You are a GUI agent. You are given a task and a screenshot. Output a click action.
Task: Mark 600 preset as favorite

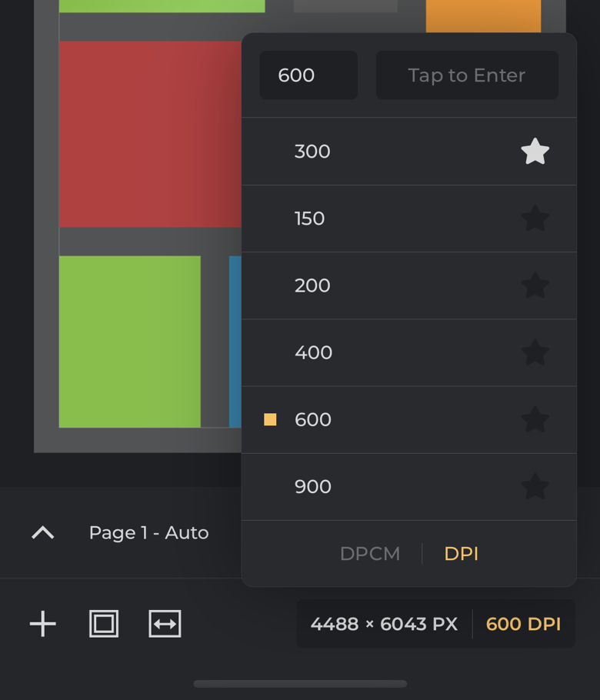[535, 419]
